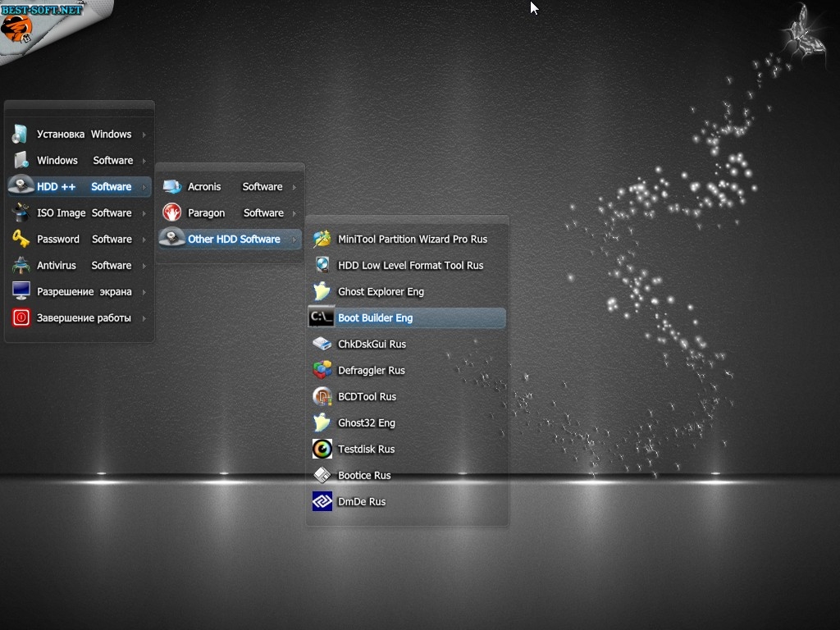Click the Other HDD Software drive icon
Viewport: 840px width, 630px height.
click(172, 238)
